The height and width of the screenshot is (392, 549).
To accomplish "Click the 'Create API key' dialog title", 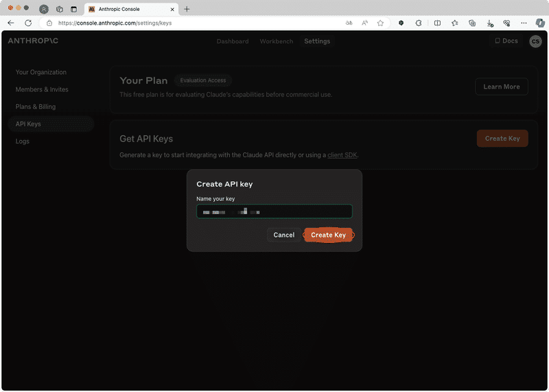I will tap(224, 184).
